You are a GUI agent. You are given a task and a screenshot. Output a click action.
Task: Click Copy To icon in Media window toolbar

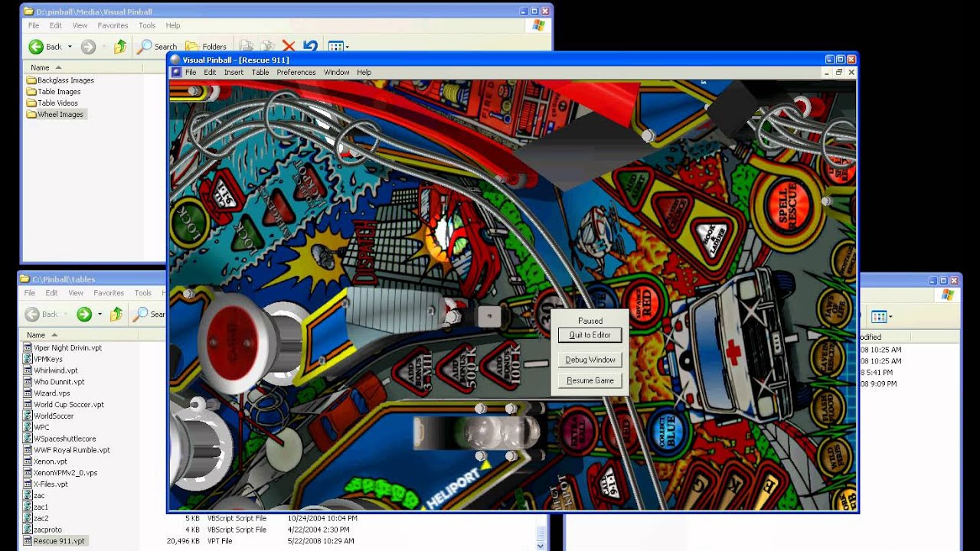(x=267, y=47)
